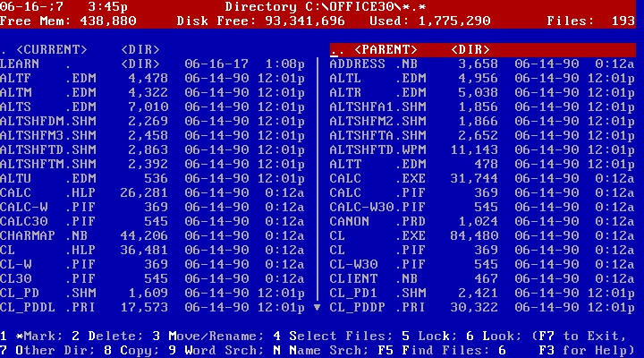Select file CLIENT.NB

coord(483,279)
